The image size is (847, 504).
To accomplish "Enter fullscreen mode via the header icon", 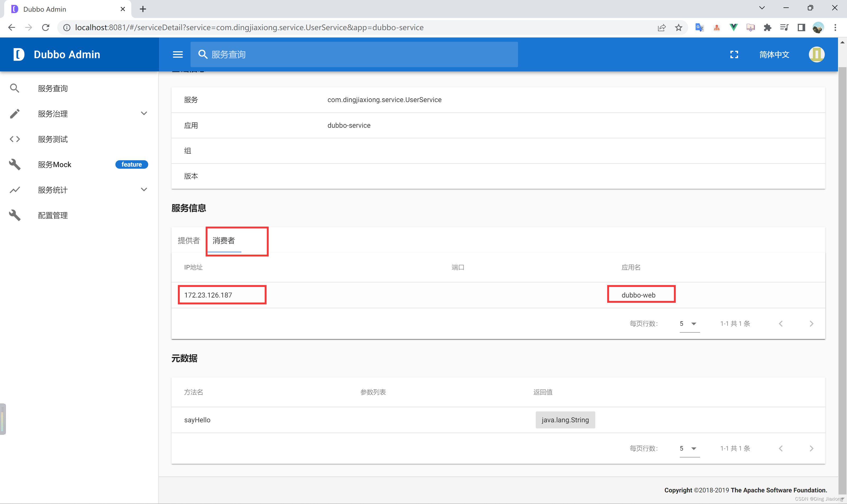I will tap(734, 54).
